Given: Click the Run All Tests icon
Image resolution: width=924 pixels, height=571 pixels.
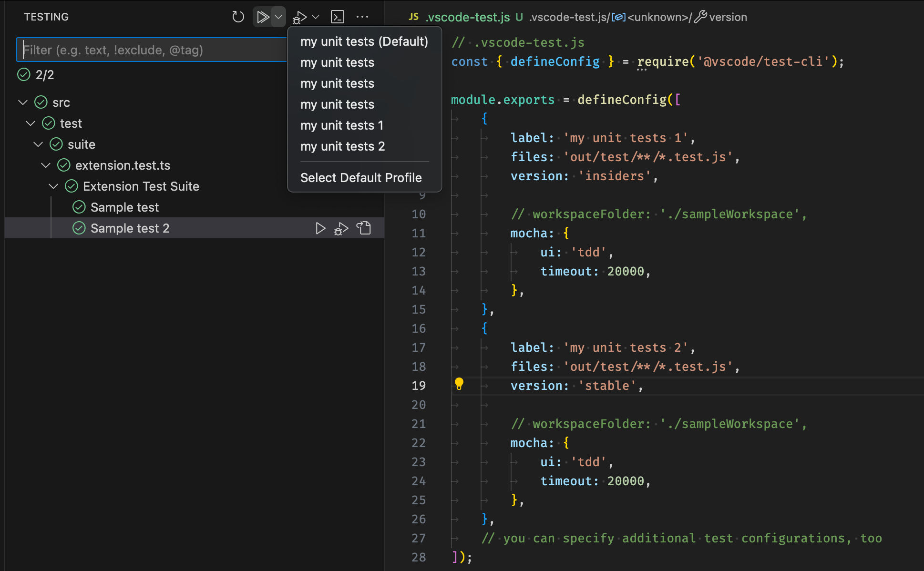Looking at the screenshot, I should 262,17.
